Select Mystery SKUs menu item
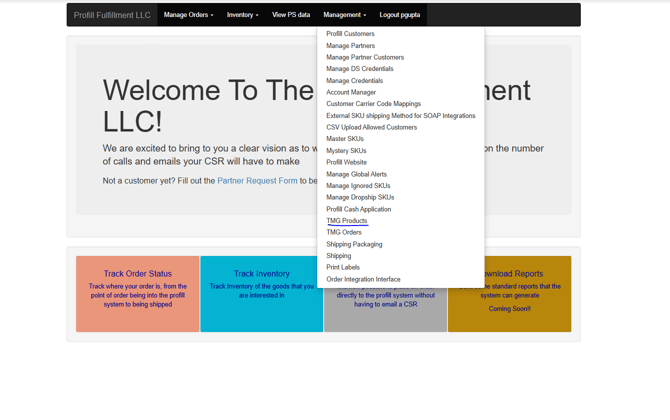 pos(346,151)
